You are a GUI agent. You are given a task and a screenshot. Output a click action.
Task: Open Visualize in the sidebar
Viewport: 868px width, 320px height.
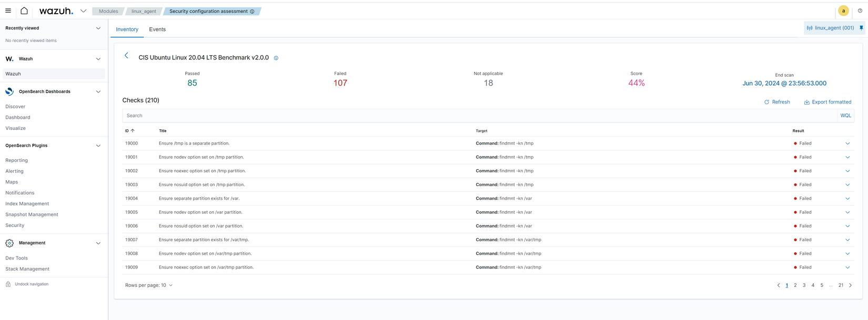click(16, 128)
